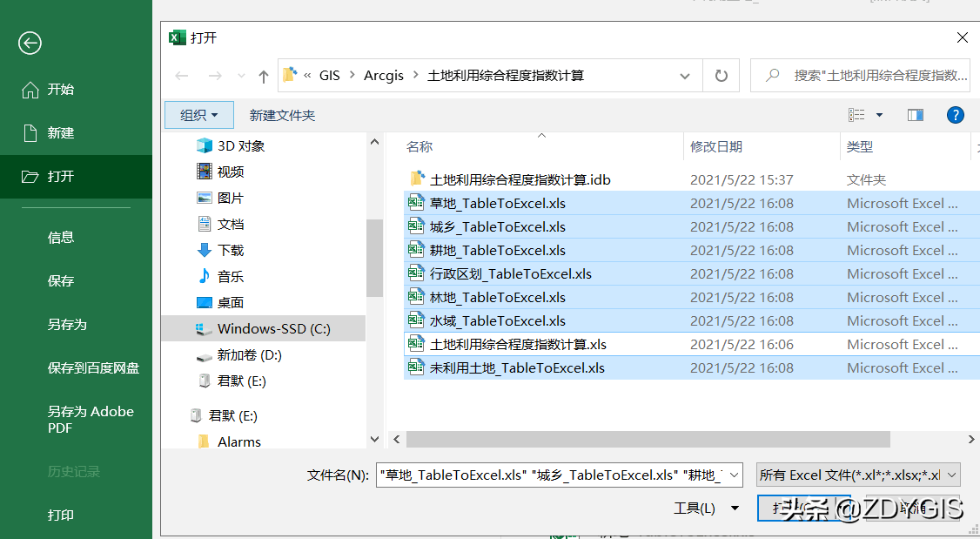Toggle the preview pane icon
Viewport: 980px width, 539px height.
click(916, 115)
